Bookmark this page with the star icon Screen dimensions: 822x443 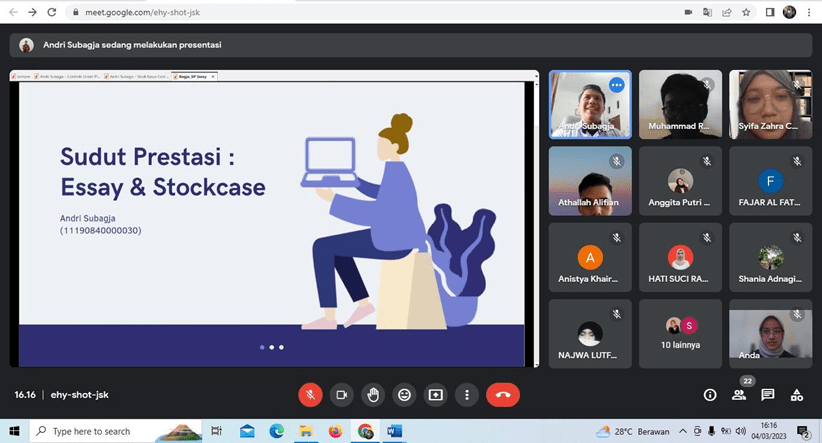coord(747,12)
